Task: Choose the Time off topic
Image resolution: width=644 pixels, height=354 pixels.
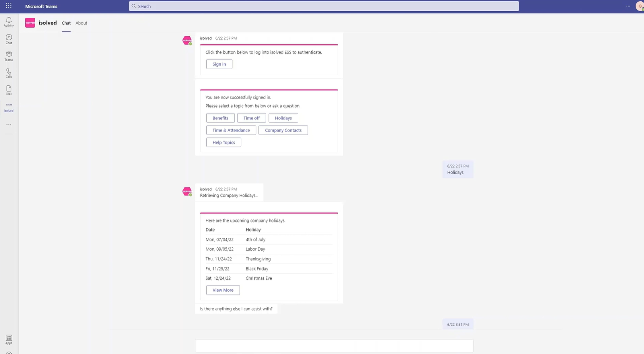Action: click(251, 118)
